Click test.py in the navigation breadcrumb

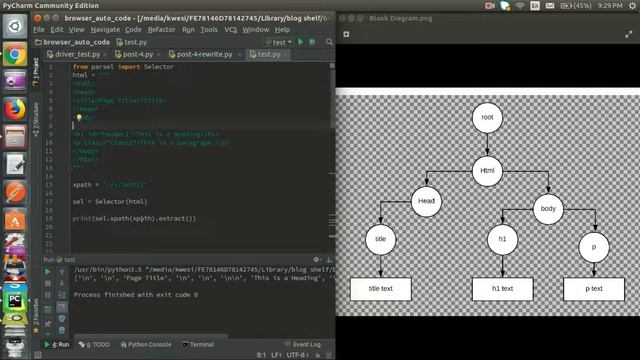[x=131, y=42]
